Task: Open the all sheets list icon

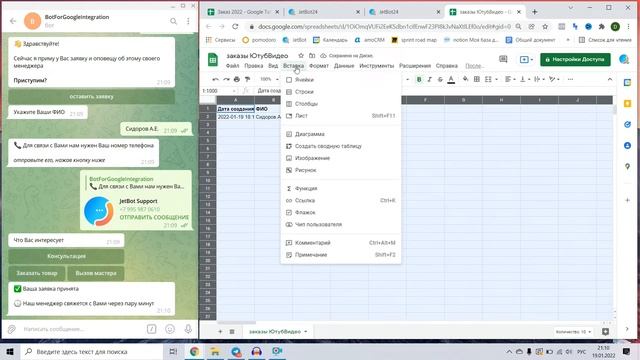Action: 232,331
